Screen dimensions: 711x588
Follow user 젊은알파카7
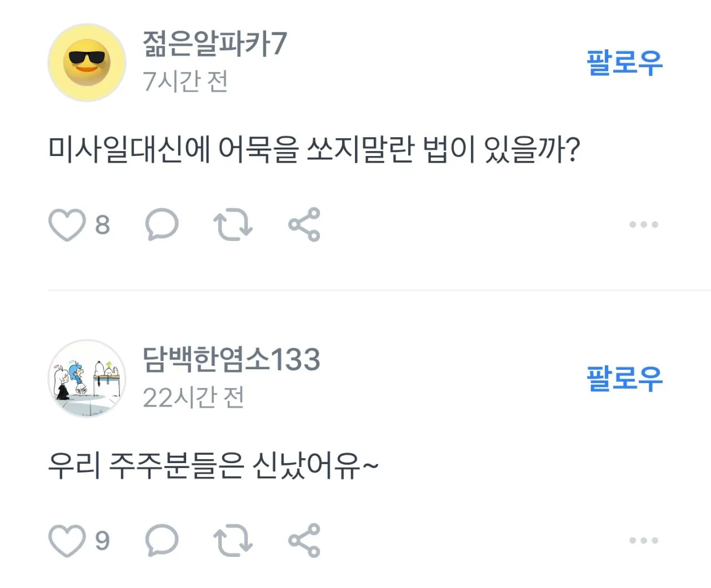(624, 62)
